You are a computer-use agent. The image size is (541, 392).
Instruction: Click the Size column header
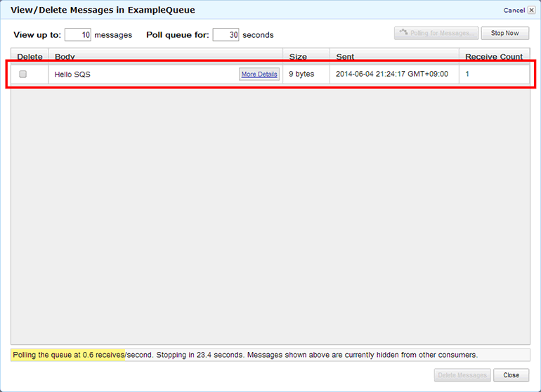tap(298, 57)
